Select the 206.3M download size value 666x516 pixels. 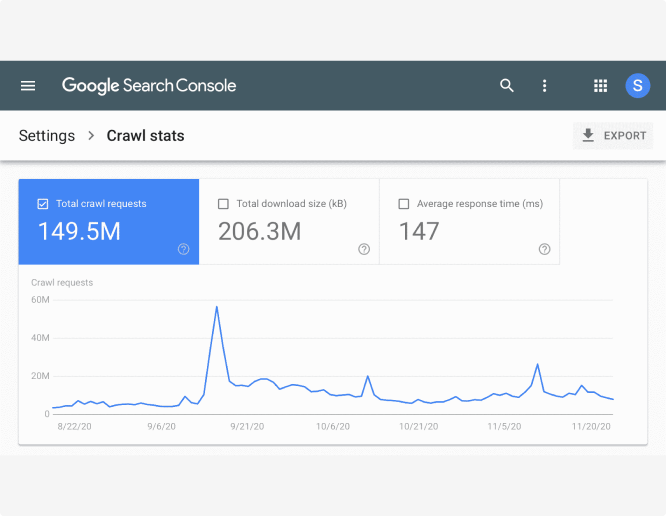259,232
